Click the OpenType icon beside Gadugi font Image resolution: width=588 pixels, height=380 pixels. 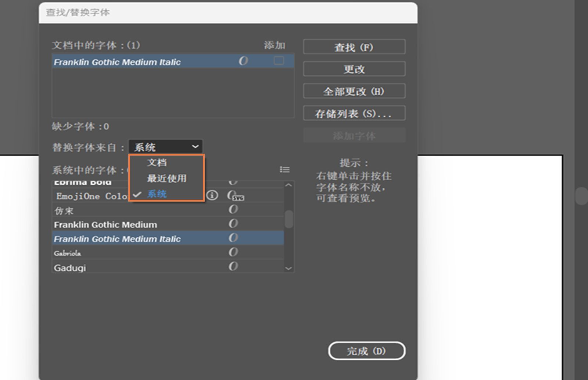(234, 266)
